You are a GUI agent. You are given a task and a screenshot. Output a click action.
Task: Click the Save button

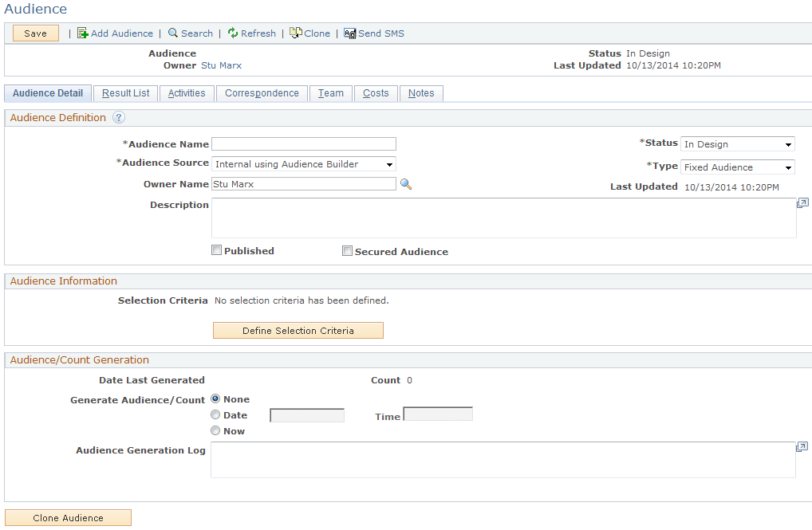pyautogui.click(x=35, y=33)
